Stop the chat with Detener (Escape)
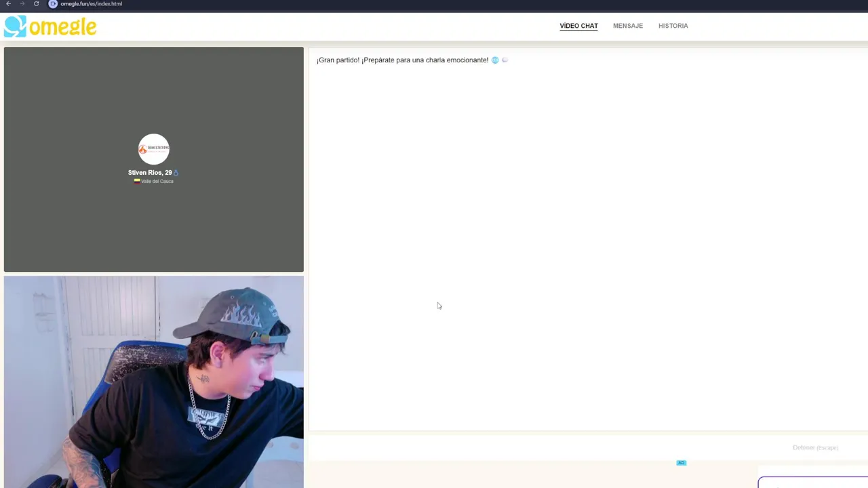Screen dimensions: 868x488 pos(815,447)
